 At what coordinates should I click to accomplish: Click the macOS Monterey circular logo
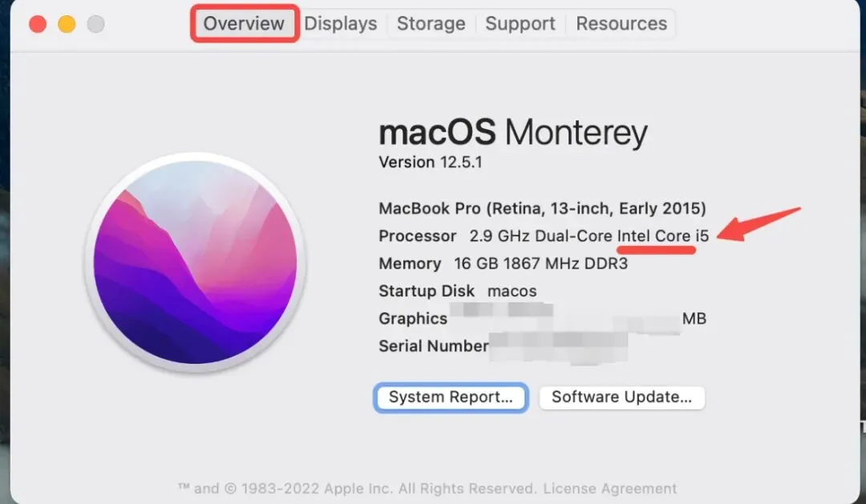coord(195,262)
